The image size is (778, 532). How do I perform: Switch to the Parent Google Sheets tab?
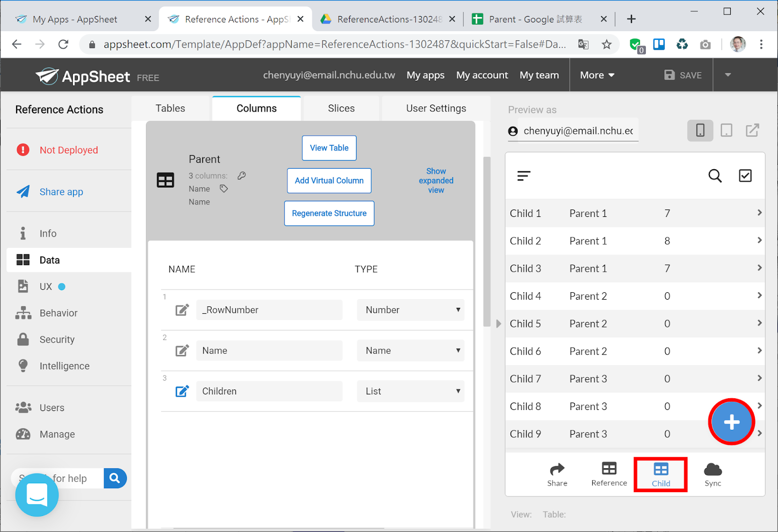click(540, 19)
